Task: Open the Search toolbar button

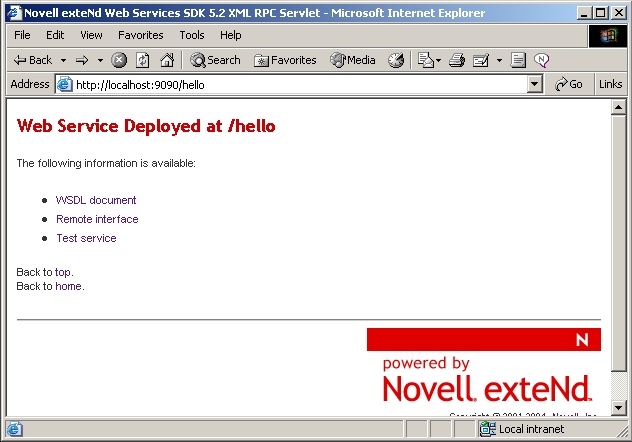Action: (x=215, y=60)
